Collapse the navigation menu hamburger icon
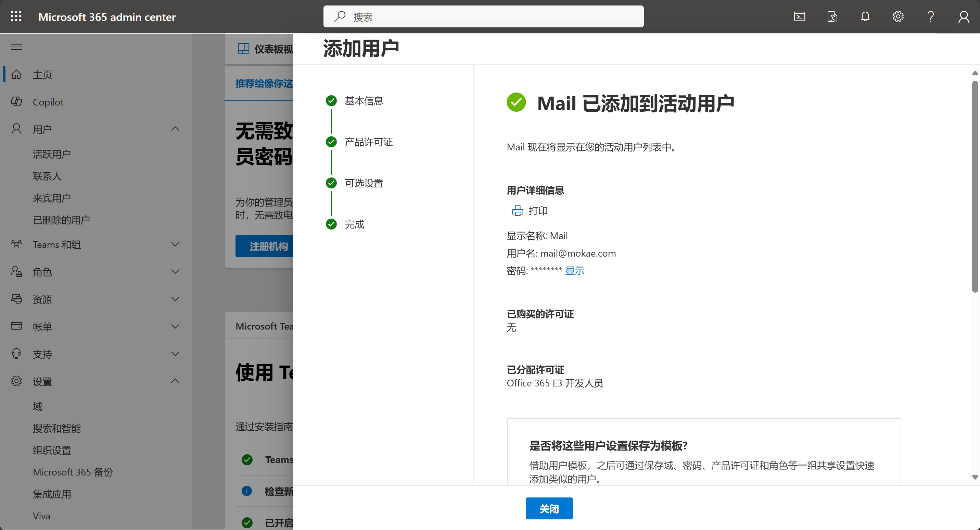 [x=16, y=47]
